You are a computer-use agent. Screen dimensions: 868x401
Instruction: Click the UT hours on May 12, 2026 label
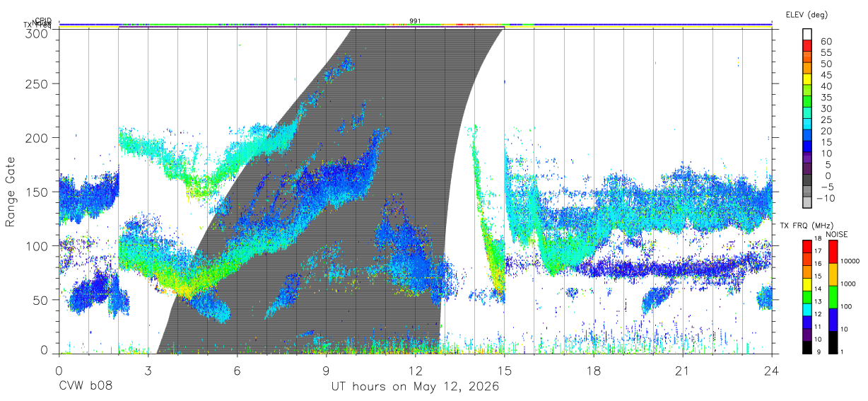coord(415,387)
